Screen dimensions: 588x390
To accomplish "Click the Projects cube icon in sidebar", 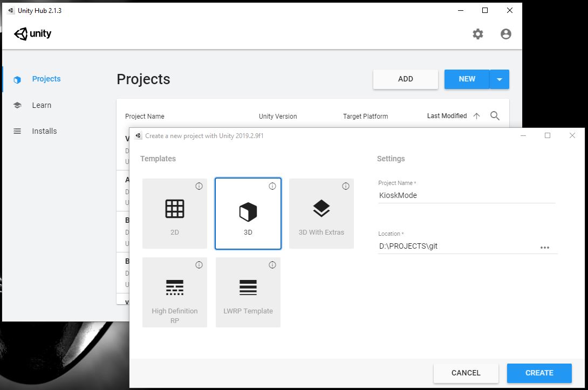I will click(17, 79).
